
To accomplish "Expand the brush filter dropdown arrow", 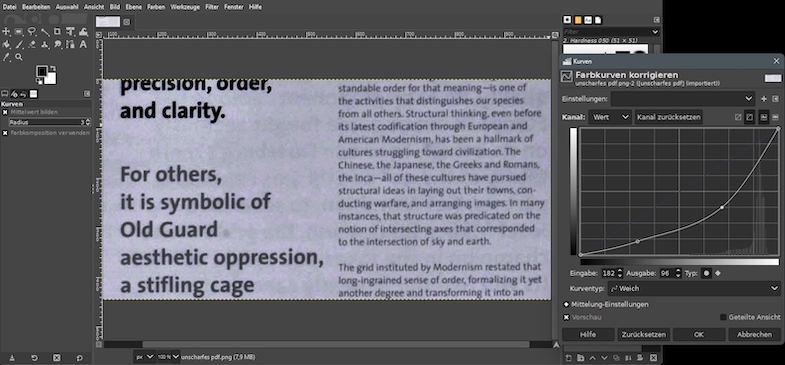I will 655,32.
